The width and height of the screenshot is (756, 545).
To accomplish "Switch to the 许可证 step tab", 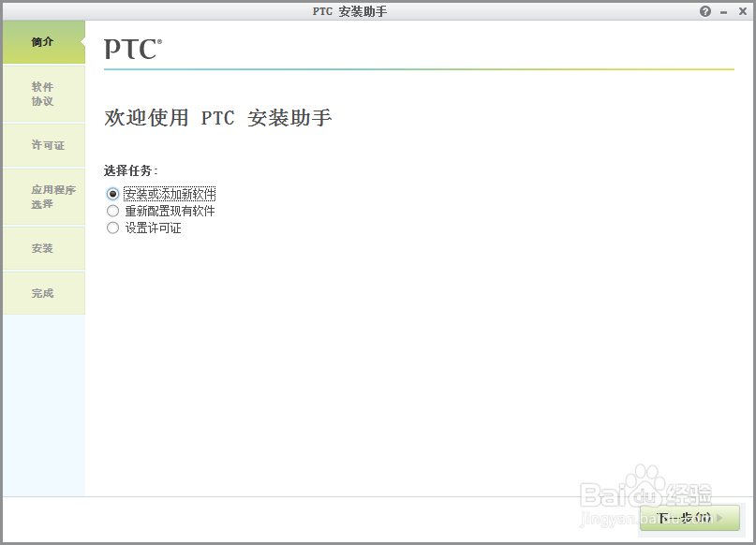I will coord(44,145).
